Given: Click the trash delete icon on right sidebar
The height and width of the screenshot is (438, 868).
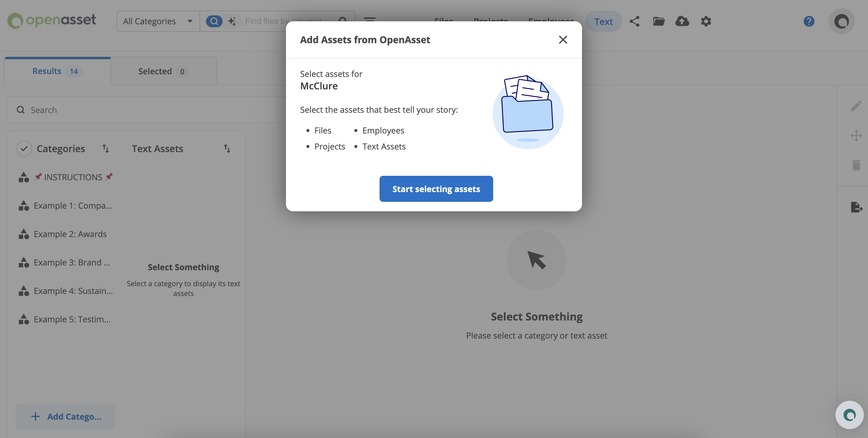Looking at the screenshot, I should click(856, 165).
